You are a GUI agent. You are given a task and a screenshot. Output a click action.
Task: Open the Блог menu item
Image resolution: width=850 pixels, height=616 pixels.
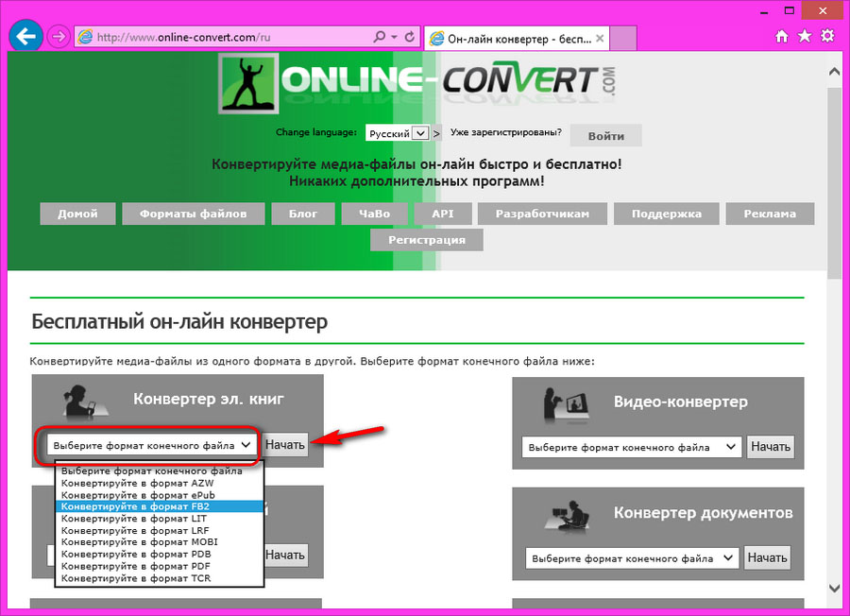point(303,214)
